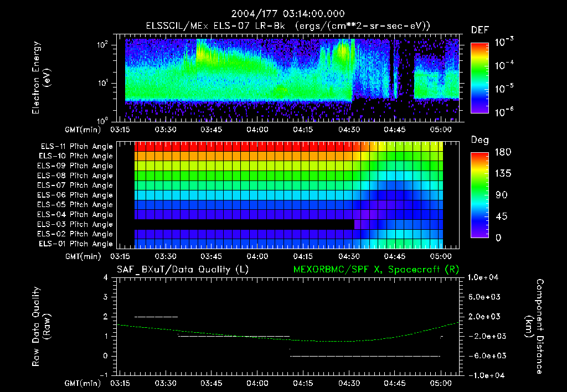Click the ELS-10 Pitch Angle label

[x=75, y=156]
